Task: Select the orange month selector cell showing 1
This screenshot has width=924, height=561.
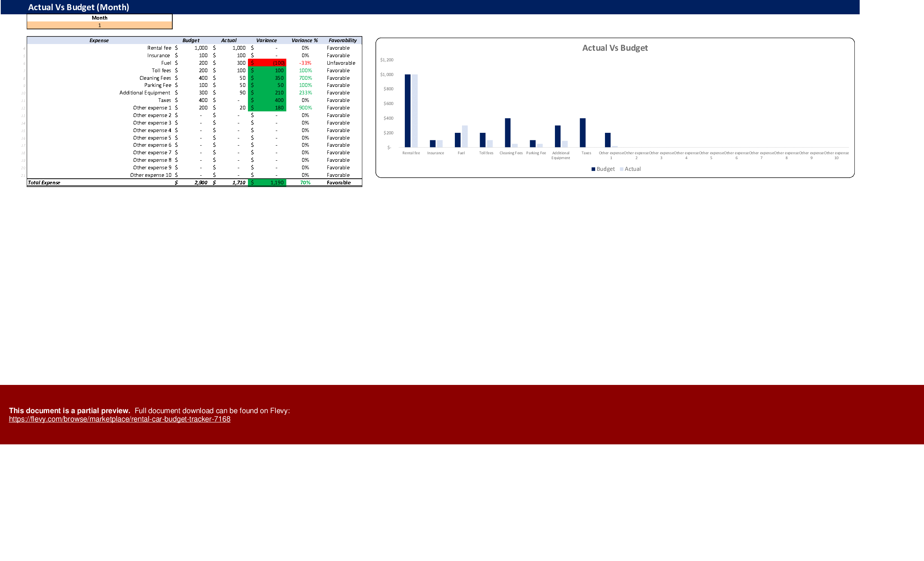Action: point(100,25)
